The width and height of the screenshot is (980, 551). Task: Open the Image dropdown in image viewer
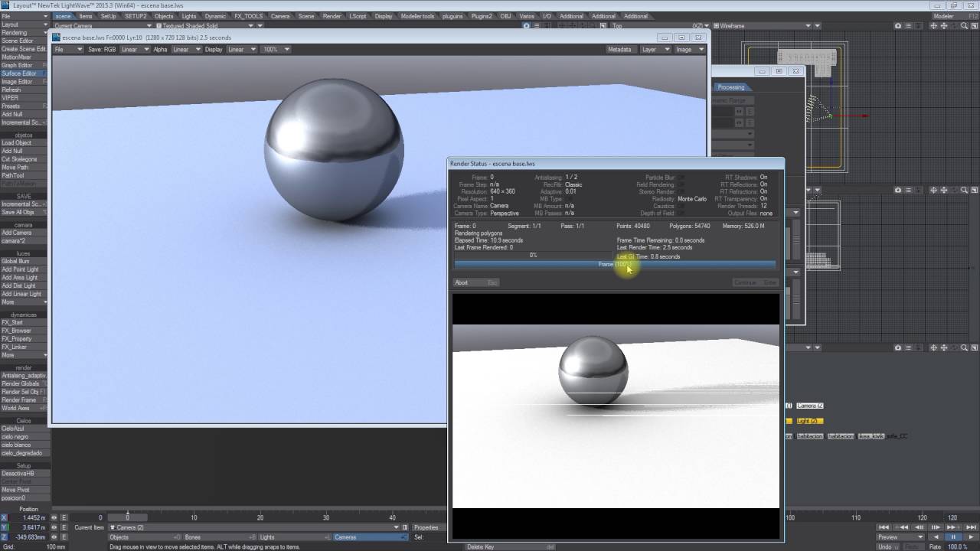(x=689, y=50)
